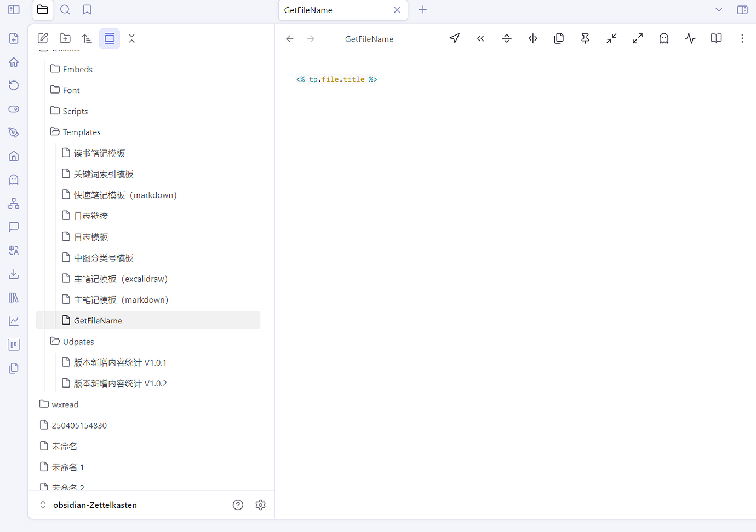
Task: Change the file sort order
Action: (x=87, y=38)
